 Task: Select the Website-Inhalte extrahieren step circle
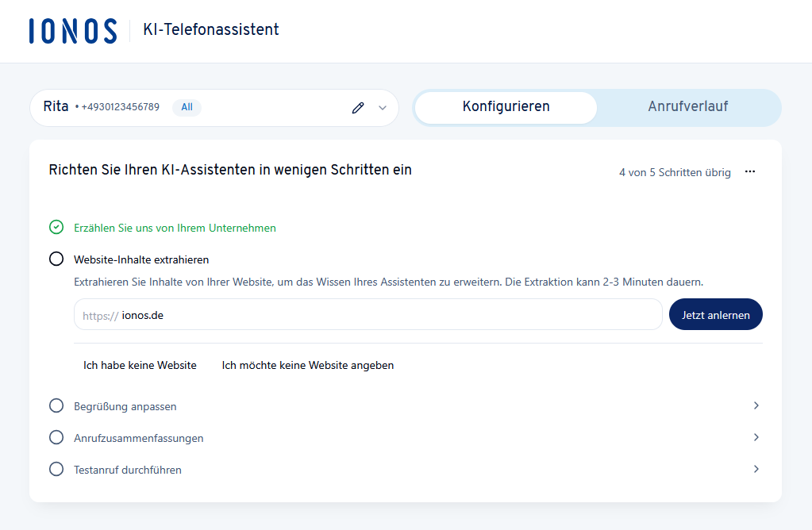click(56, 258)
